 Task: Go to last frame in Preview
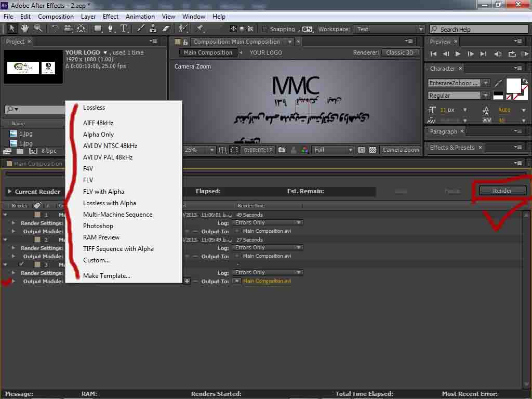pyautogui.click(x=483, y=54)
